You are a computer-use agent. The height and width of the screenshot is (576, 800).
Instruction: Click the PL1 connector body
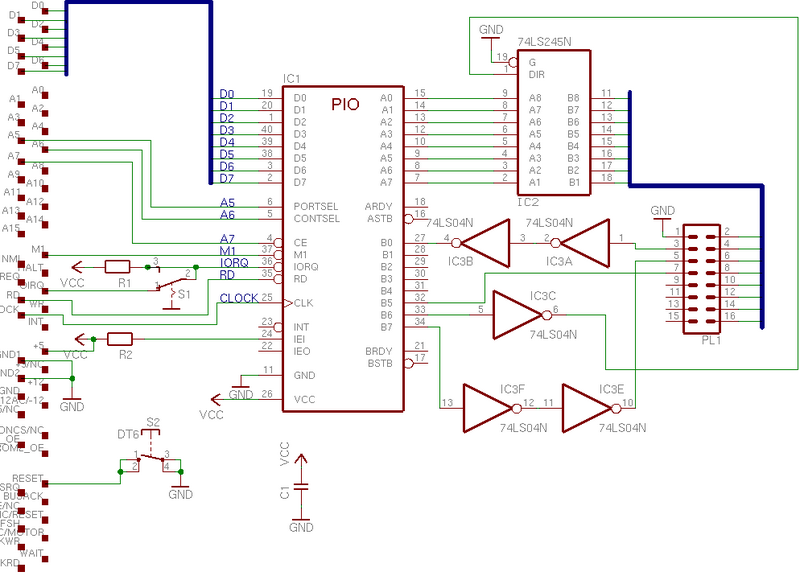702,279
